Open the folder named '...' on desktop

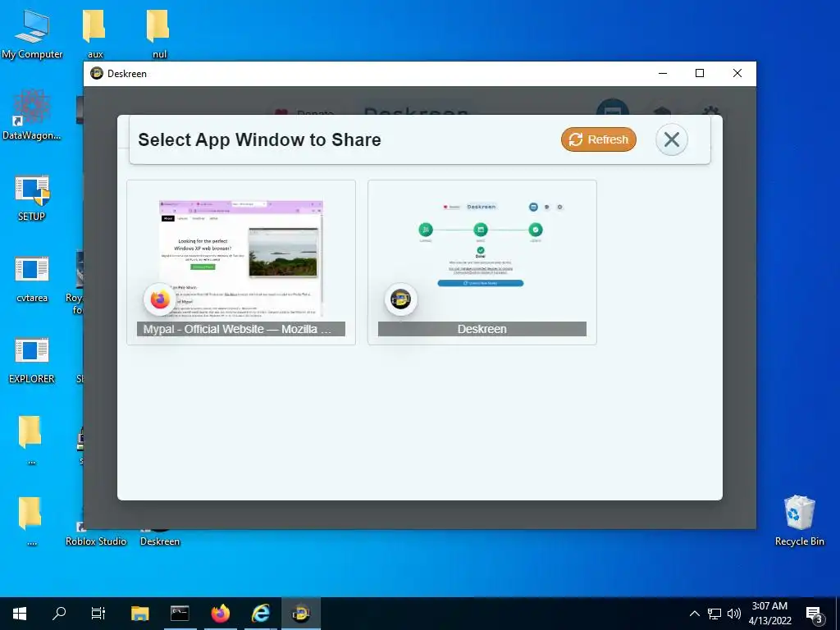(x=30, y=440)
